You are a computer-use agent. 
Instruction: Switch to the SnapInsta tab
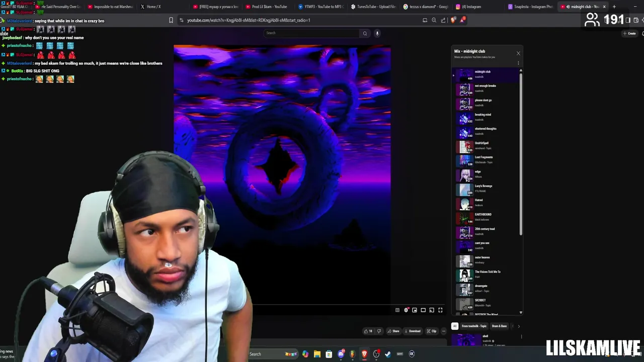pos(531,7)
